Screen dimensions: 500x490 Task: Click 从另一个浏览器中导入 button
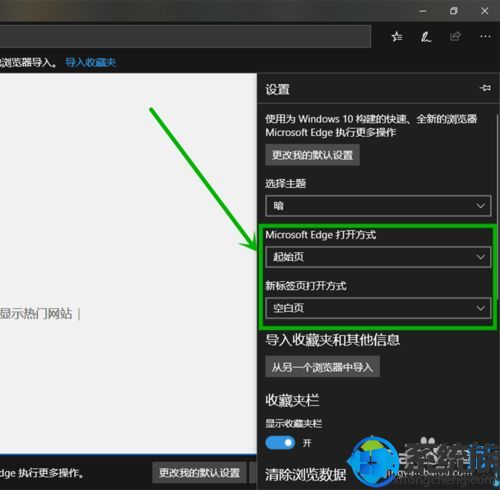point(322,367)
